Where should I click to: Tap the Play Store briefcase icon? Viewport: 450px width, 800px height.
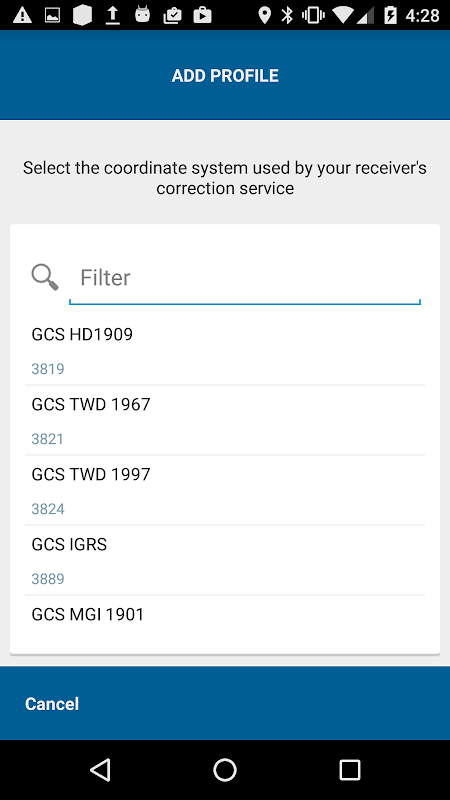pyautogui.click(x=202, y=15)
